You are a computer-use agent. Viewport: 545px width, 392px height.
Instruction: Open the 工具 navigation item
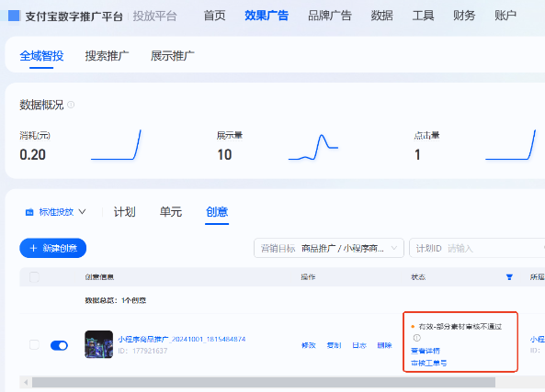click(423, 16)
